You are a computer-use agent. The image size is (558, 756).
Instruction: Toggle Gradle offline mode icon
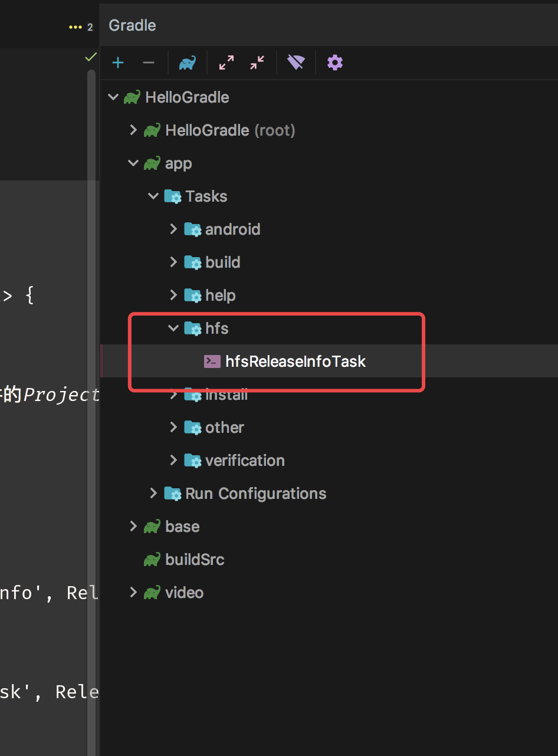(x=296, y=63)
